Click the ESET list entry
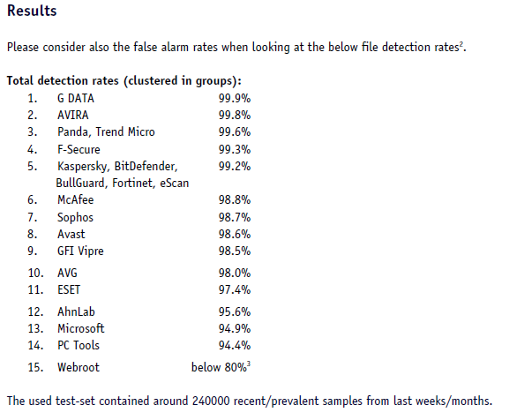Viewport: 509px width, 420px height. 69,289
